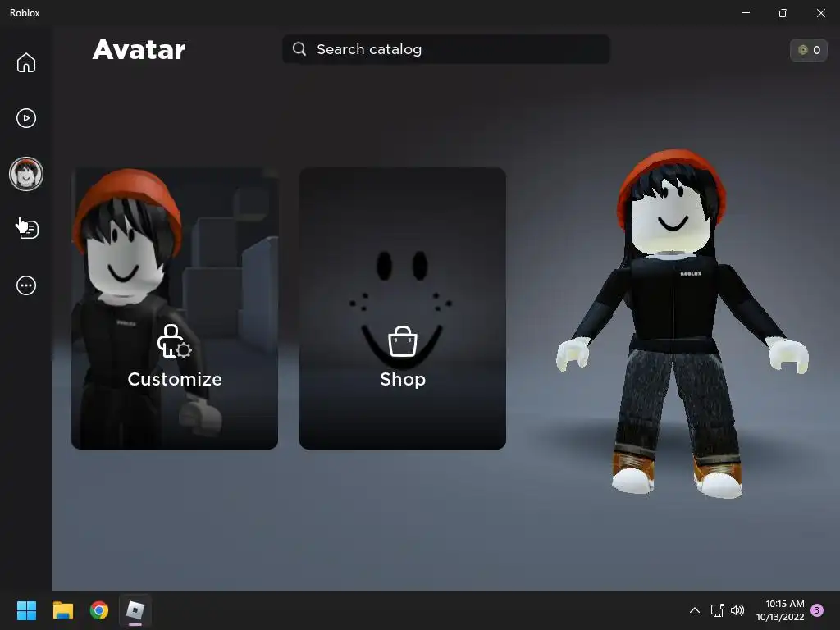
Task: Launch Google Chrome from taskbar
Action: point(99,610)
